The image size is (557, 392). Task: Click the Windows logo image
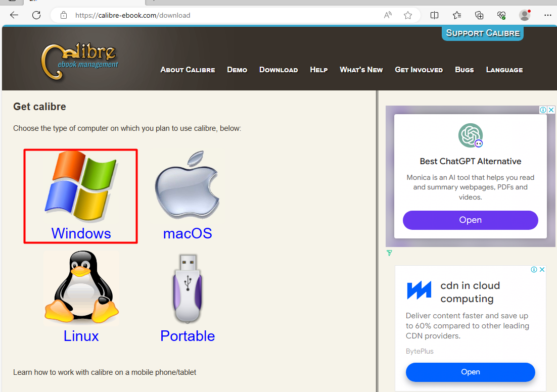pos(81,186)
